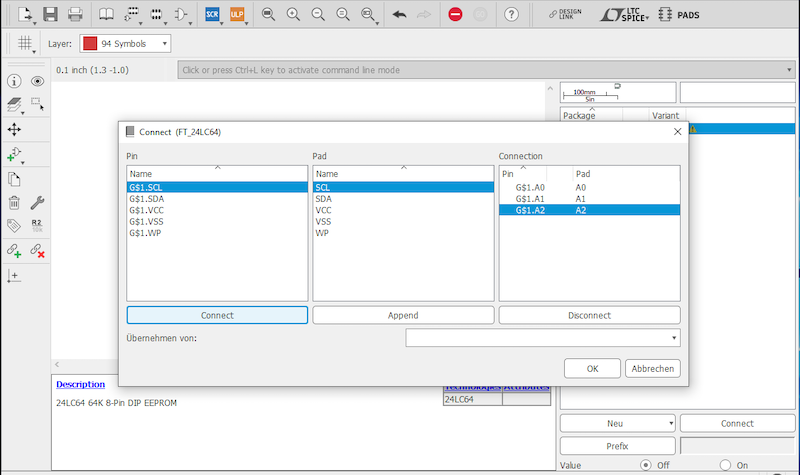Image resolution: width=800 pixels, height=475 pixels.
Task: Select the Delete trash tool
Action: [x=14, y=203]
